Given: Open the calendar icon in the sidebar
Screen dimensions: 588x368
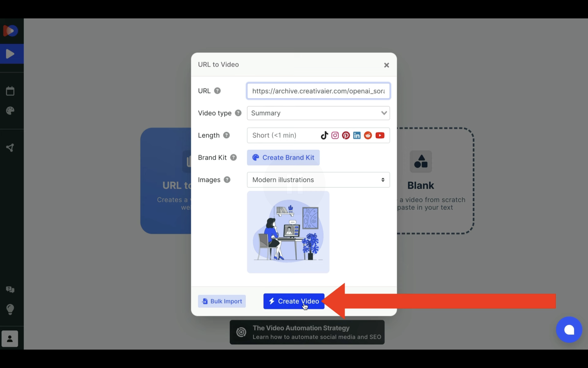Looking at the screenshot, I should click(10, 91).
